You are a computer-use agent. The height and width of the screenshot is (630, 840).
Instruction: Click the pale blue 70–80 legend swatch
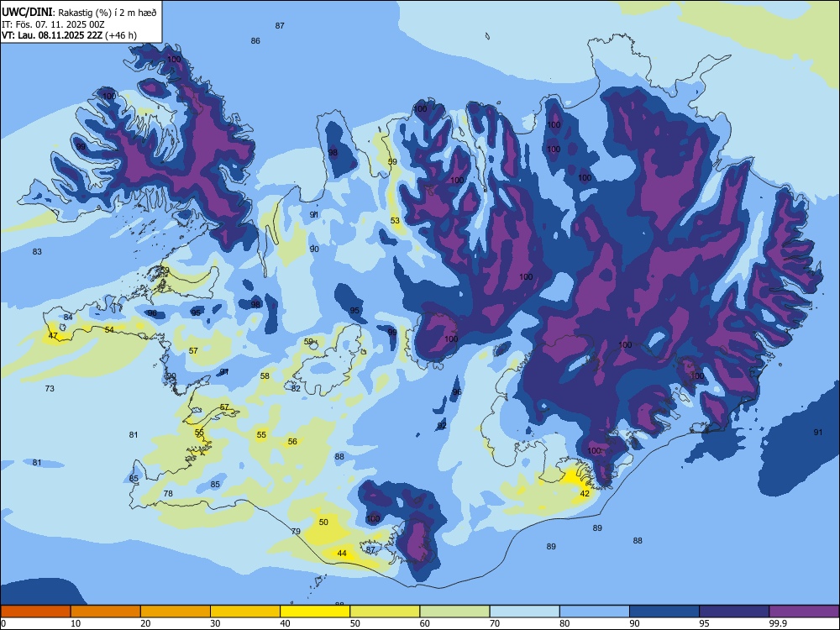click(524, 612)
